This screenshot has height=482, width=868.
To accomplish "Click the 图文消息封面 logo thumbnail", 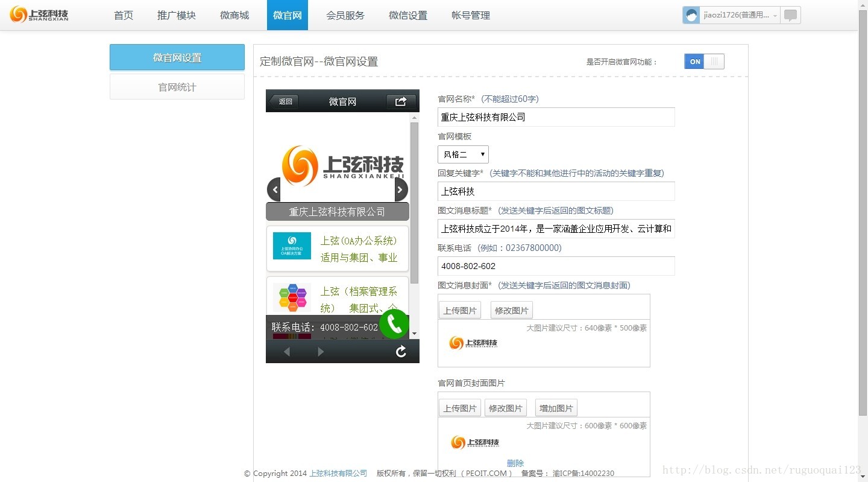I will [473, 343].
